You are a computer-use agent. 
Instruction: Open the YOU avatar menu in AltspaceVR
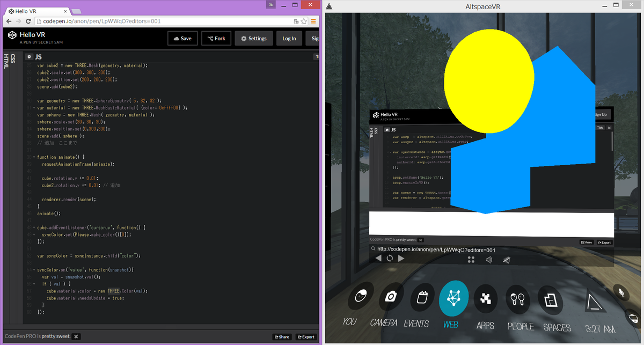pos(361,296)
